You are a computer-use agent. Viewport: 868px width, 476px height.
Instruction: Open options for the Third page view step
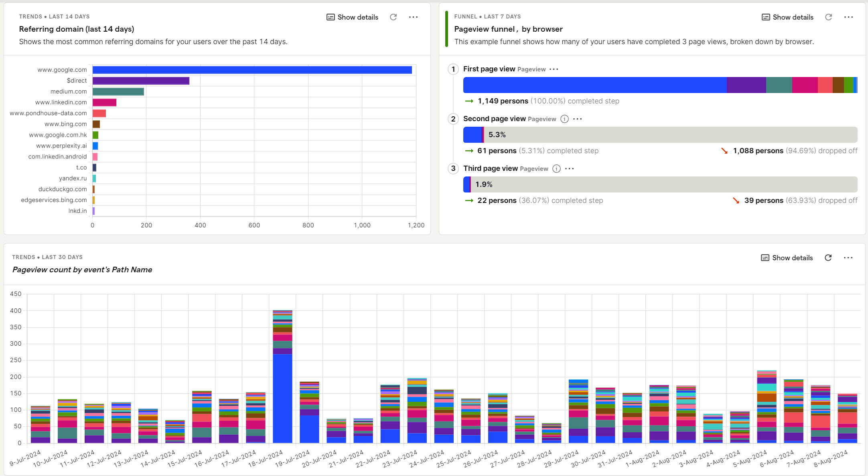point(569,168)
